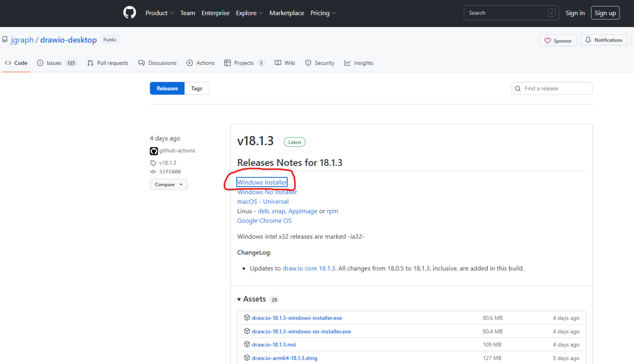Download the Linux AppImage

click(303, 211)
